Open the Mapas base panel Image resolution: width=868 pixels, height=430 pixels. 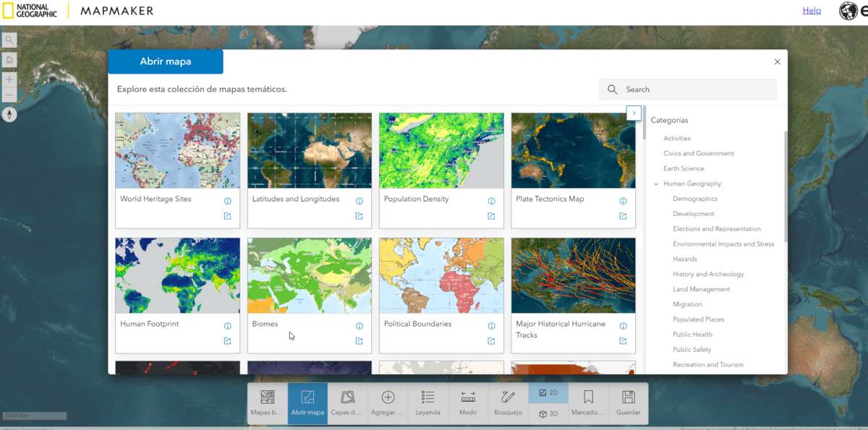point(267,403)
